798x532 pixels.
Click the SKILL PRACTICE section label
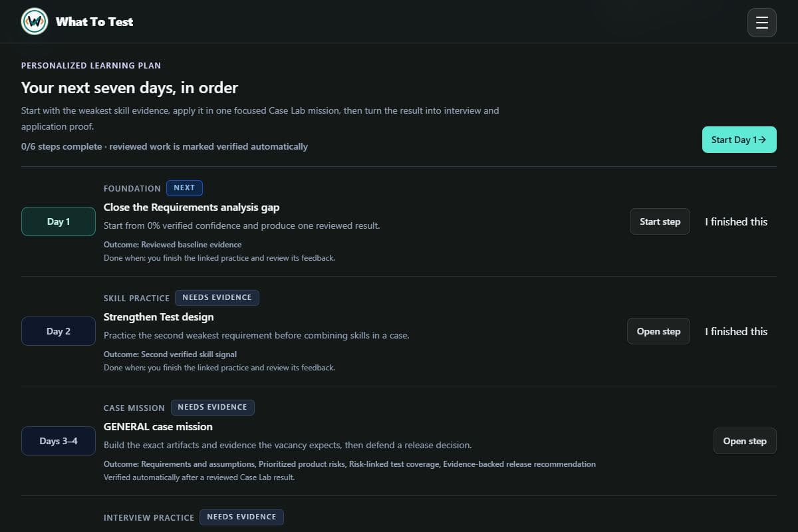pos(136,298)
